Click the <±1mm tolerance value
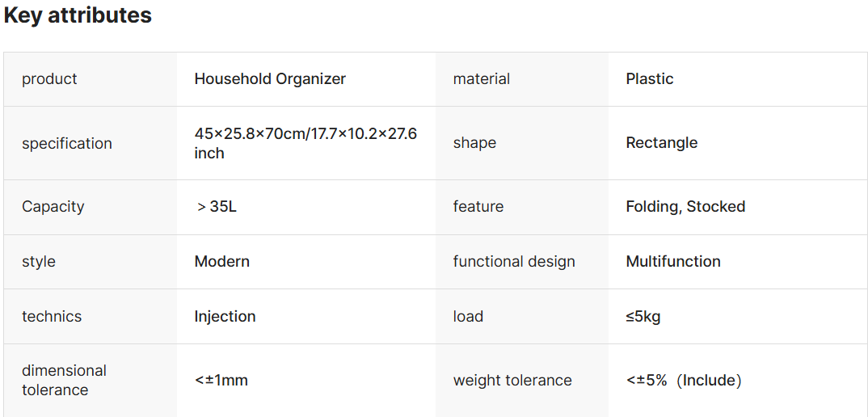Viewport: 868px width, 417px height. click(x=221, y=380)
